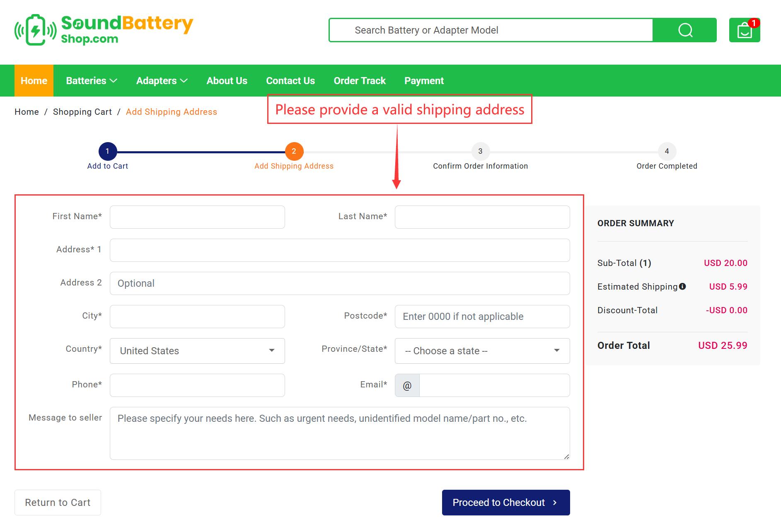
Task: Click into the Message to seller textarea
Action: click(340, 433)
